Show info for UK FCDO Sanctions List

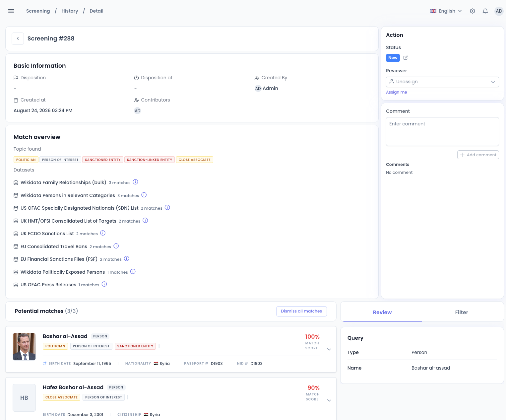(x=103, y=233)
